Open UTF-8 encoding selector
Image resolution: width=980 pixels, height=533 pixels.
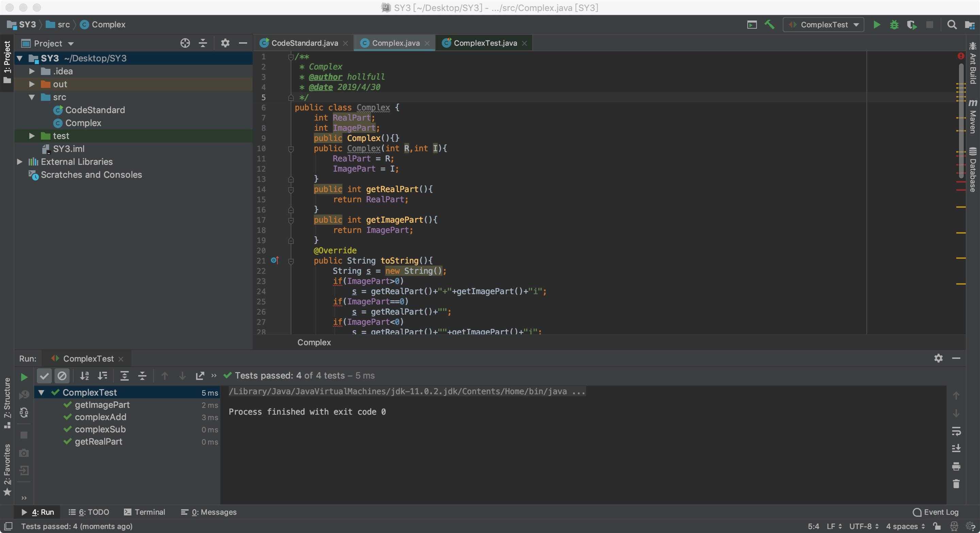(864, 526)
